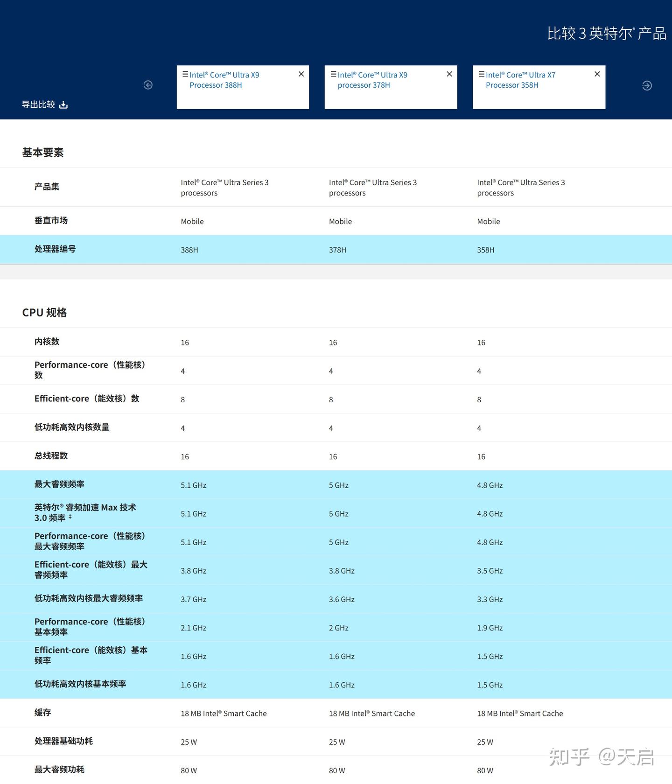672x784 pixels.
Task: Click the 388H processor number cell
Action: 189,250
